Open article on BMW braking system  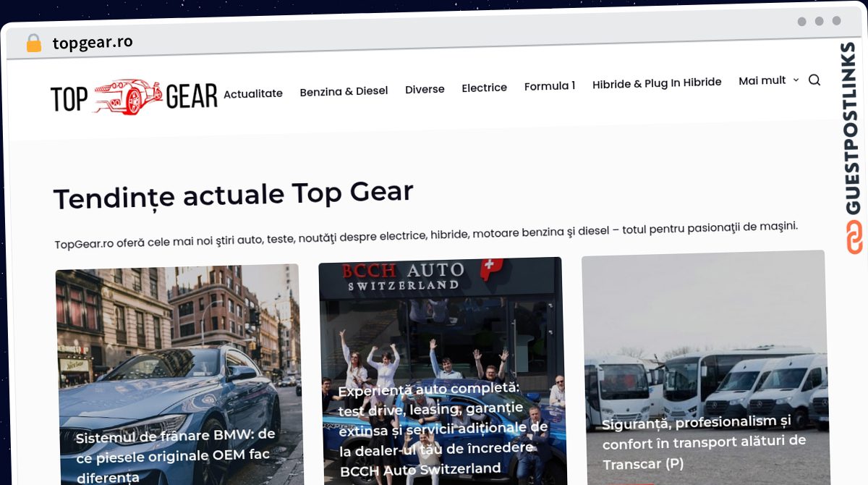(176, 455)
